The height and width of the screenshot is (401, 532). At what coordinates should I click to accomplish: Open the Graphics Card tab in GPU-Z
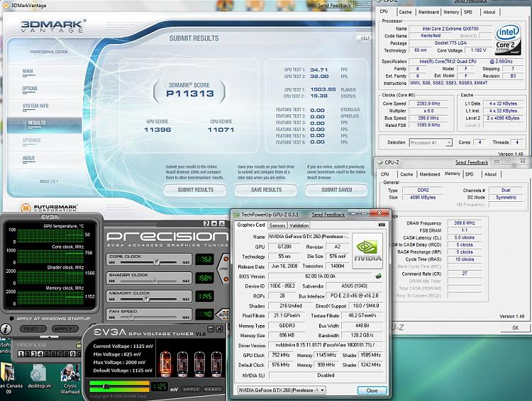pos(250,225)
